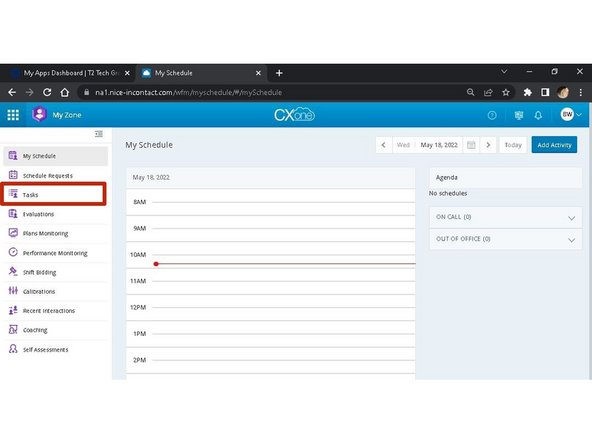Click the 11AM time slot row
Viewport: 592px width, 444px height.
pos(271,281)
